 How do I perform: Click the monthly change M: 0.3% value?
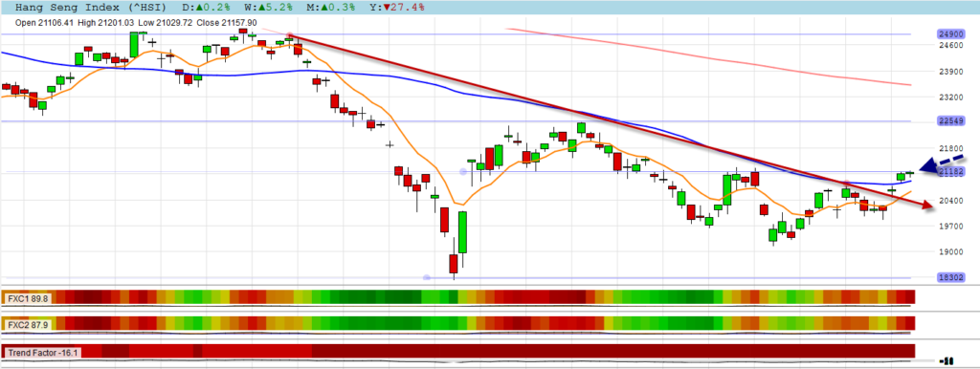point(330,8)
